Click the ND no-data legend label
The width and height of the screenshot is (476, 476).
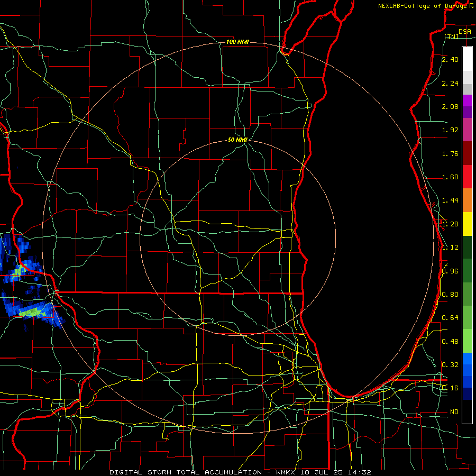tap(454, 412)
